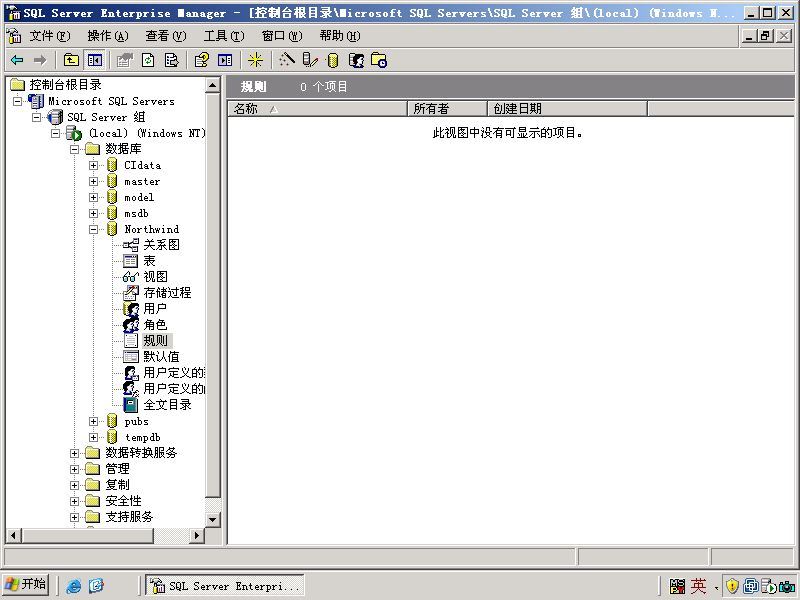
Task: Click the Export list toolbar icon
Action: coord(172,60)
